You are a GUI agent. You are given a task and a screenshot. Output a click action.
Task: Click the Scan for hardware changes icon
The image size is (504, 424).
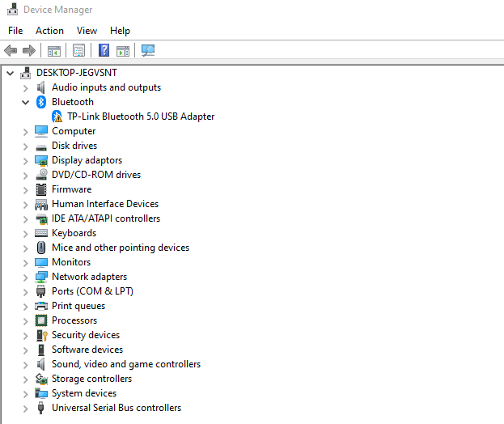[148, 50]
